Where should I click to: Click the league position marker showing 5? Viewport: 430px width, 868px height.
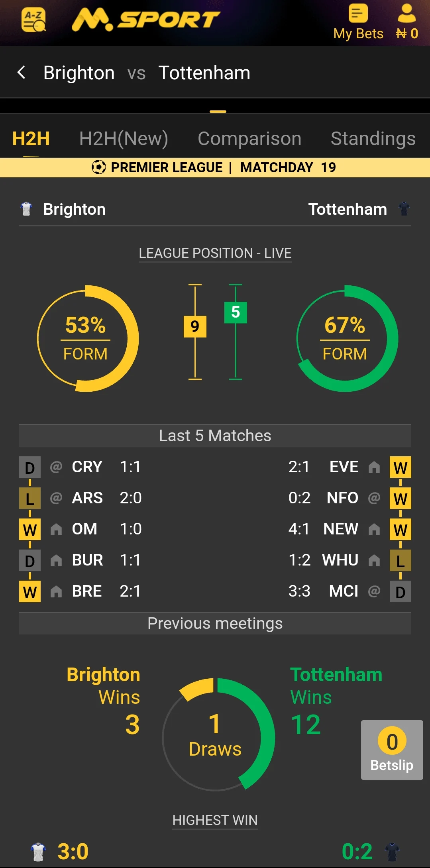tap(236, 313)
